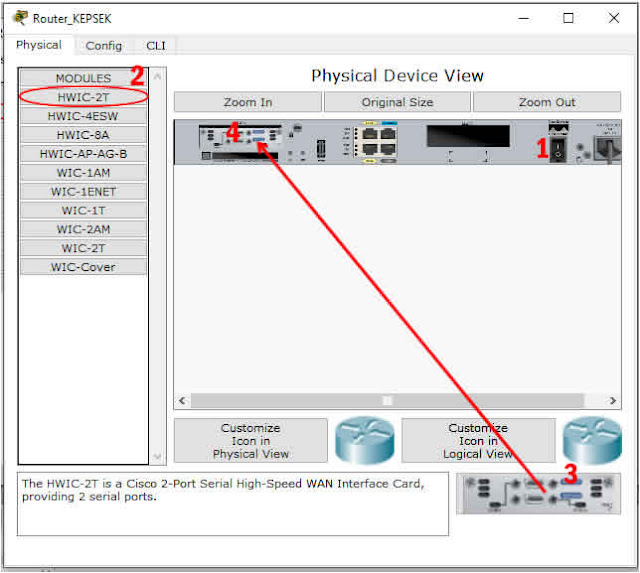Select the HWIC-AP-AG-B module
This screenshot has height=573, width=640.
tap(83, 154)
